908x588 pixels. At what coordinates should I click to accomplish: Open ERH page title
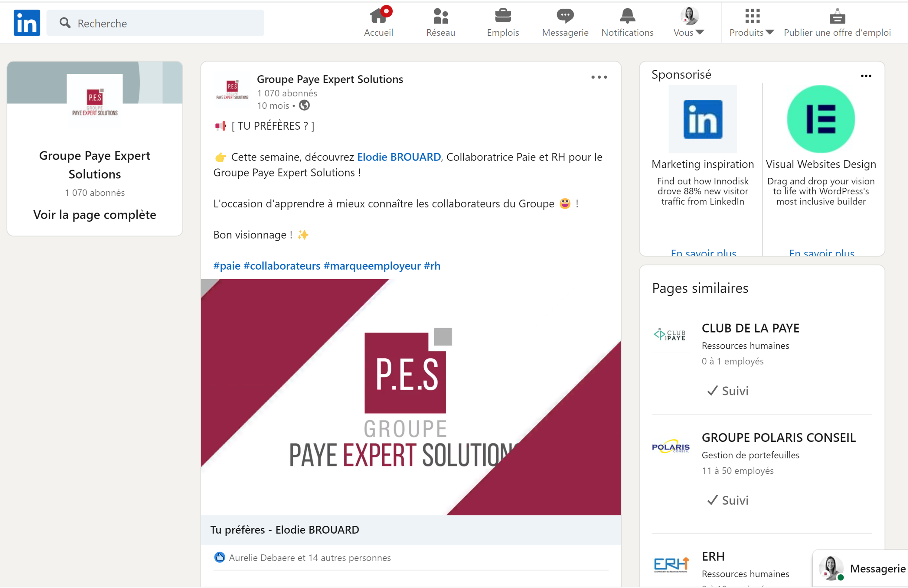[x=713, y=556]
